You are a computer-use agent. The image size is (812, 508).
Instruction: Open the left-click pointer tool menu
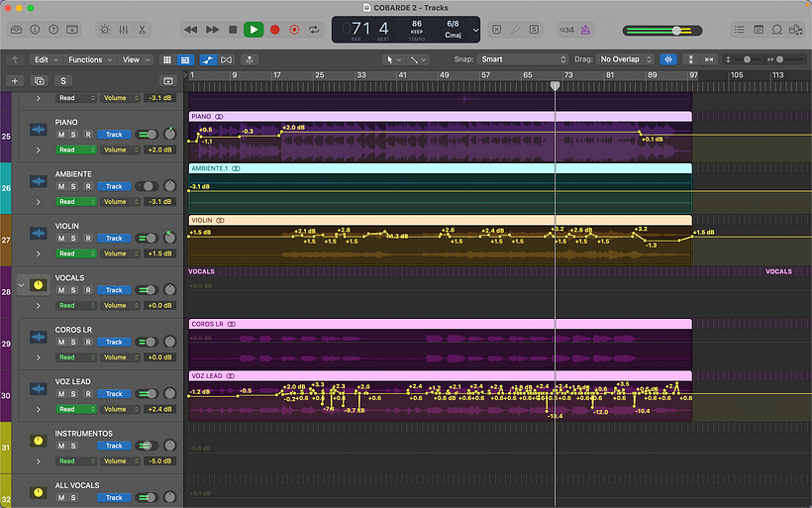click(393, 60)
